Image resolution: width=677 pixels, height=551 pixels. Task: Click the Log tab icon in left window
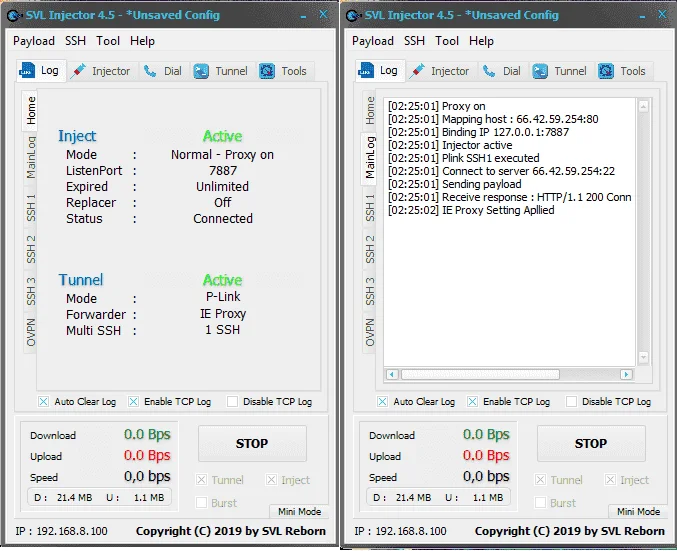[x=27, y=70]
